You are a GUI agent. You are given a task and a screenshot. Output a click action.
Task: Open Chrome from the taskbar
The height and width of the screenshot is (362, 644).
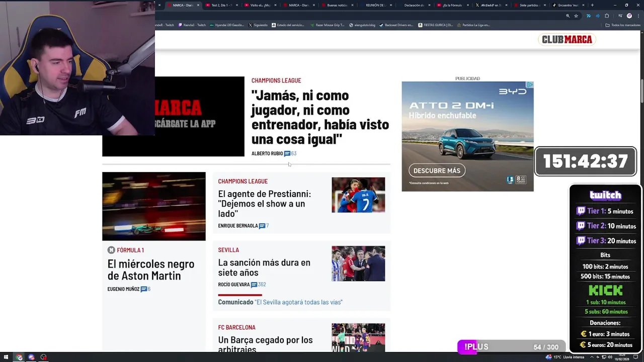19,357
